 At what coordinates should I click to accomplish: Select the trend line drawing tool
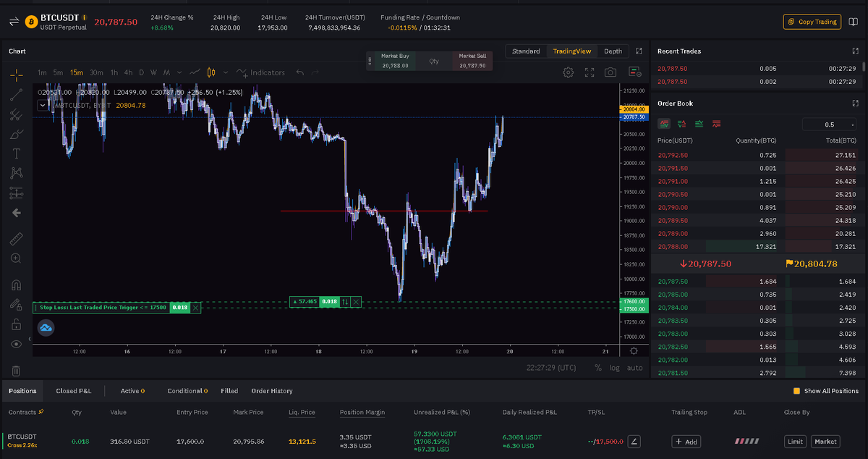[x=16, y=94]
